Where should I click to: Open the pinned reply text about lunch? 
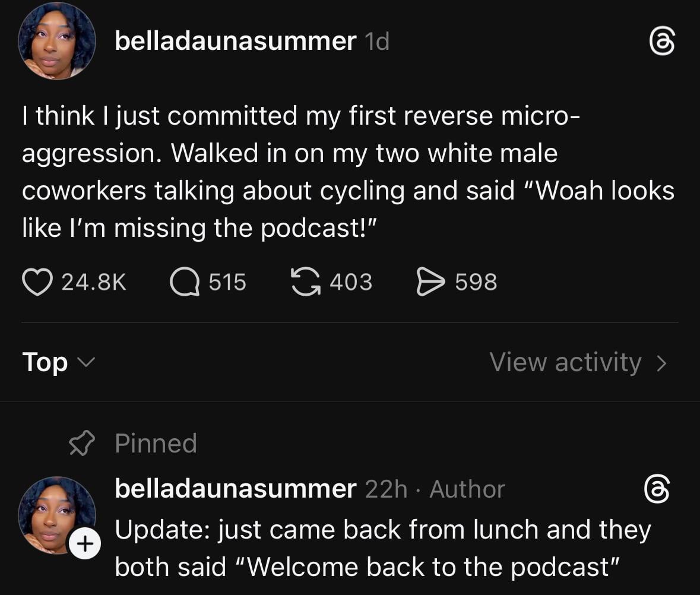tap(382, 548)
